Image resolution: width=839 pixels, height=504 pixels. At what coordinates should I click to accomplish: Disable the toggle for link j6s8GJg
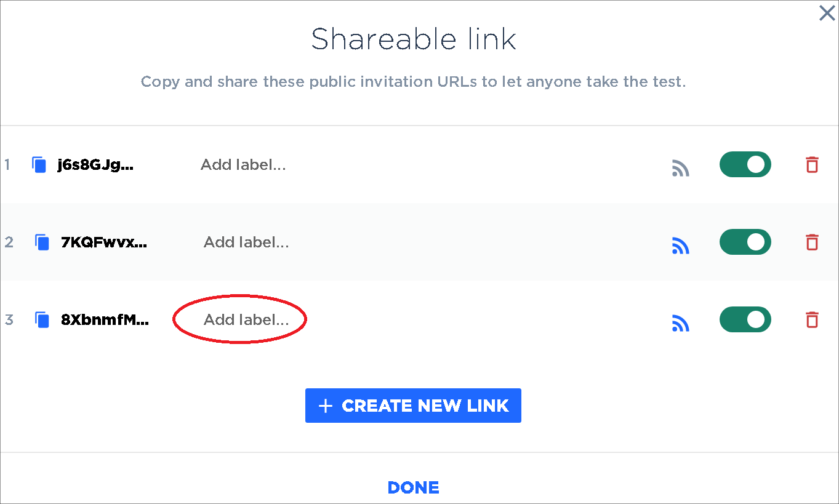tap(745, 164)
